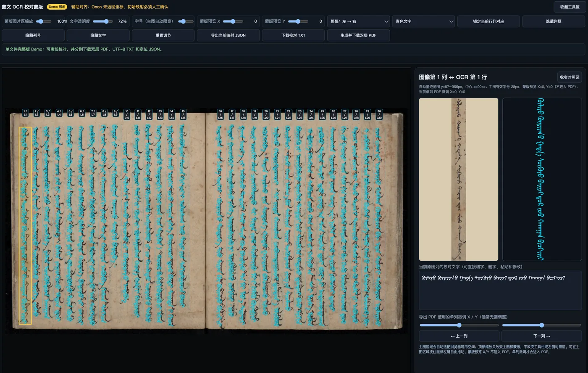
Task: Select column badge 7 / L7
Action: pyautogui.click(x=93, y=113)
